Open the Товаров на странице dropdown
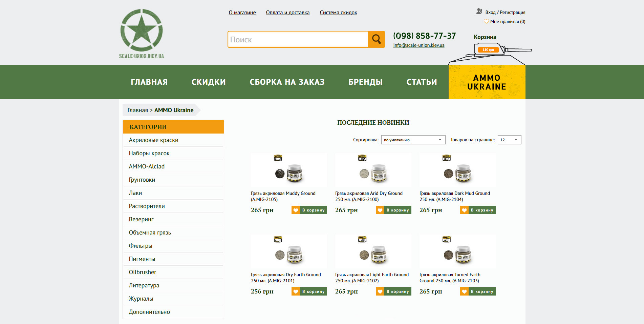Image resolution: width=644 pixels, height=324 pixels. tap(509, 140)
